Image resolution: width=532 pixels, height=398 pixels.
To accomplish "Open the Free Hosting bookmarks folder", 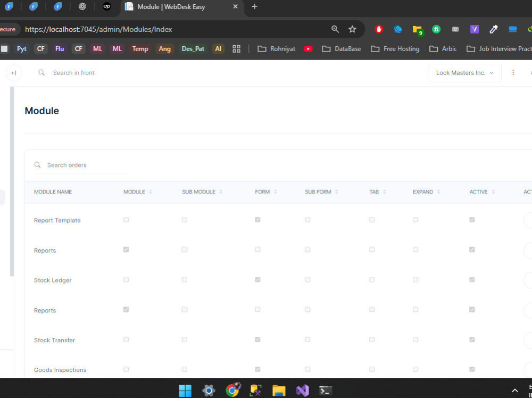I will click(x=395, y=49).
